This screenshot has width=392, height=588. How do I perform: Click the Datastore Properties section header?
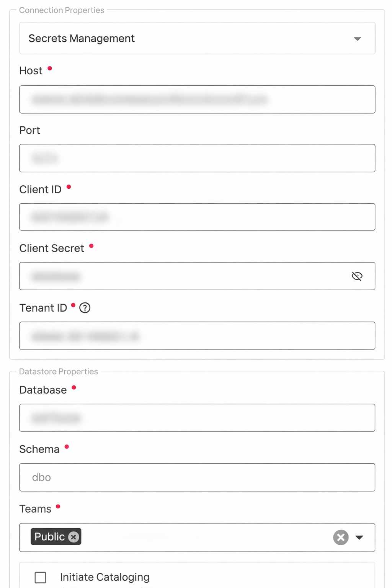tap(59, 371)
